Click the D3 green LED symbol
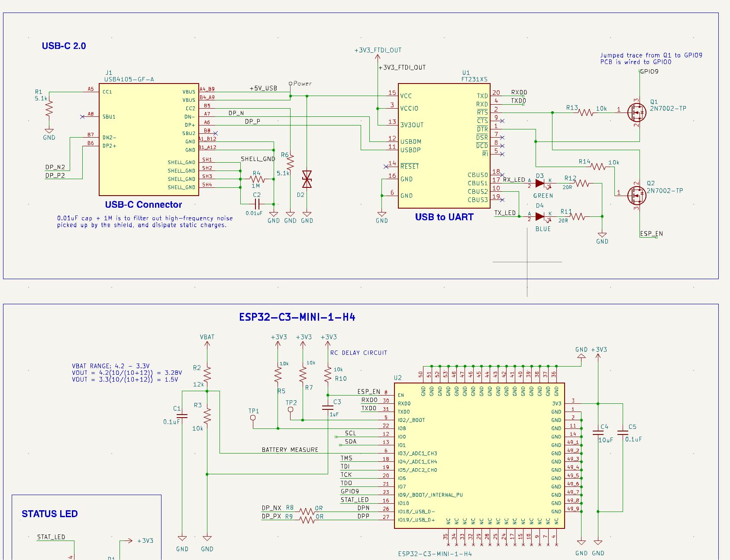 pyautogui.click(x=540, y=183)
